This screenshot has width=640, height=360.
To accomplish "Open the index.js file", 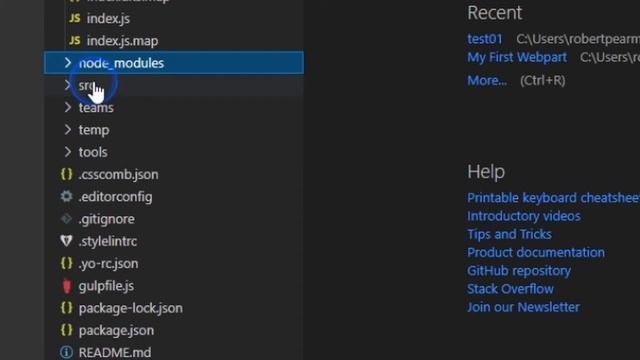I will [x=108, y=19].
